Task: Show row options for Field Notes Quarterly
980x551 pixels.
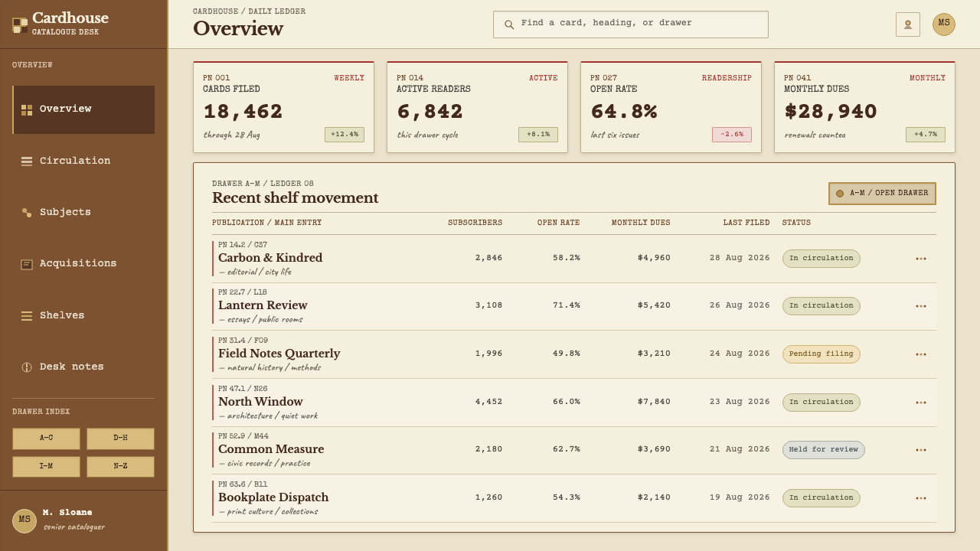Action: [x=921, y=354]
